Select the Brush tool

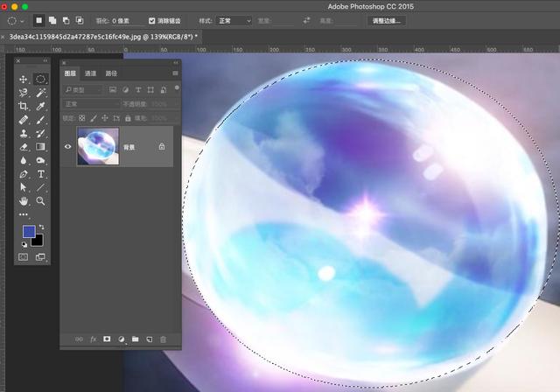point(40,120)
